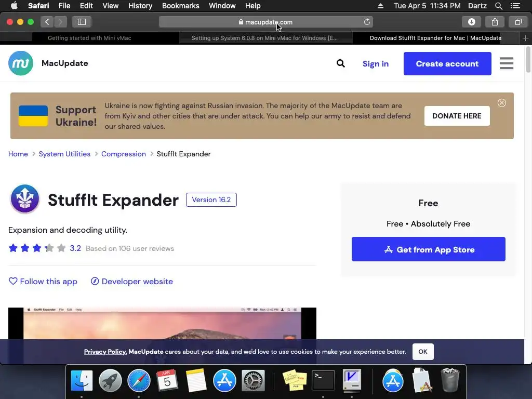
Task: Open the MacUpdate search magnifier
Action: point(341,63)
